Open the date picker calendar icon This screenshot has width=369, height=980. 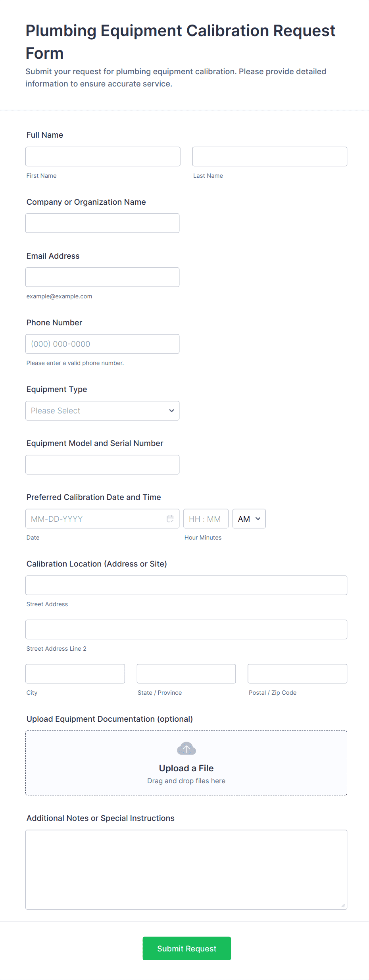pos(170,518)
